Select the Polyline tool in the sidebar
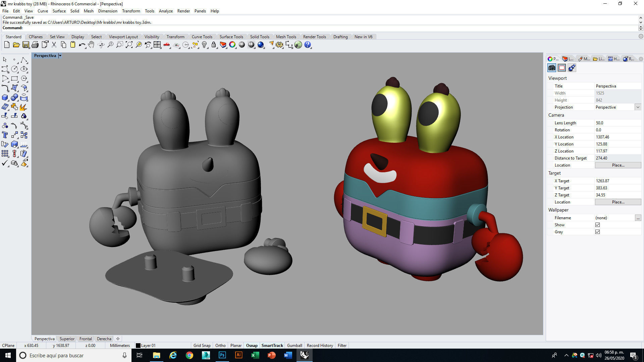The height and width of the screenshot is (362, 644). click(x=24, y=60)
